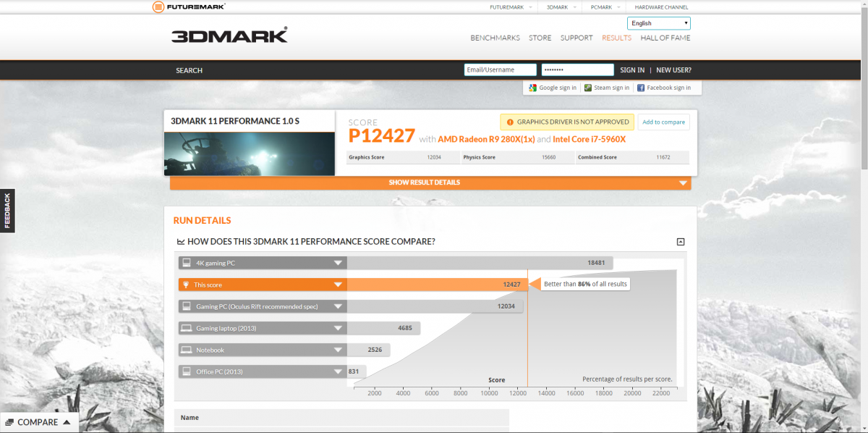The height and width of the screenshot is (433, 868).
Task: Expand the Office PC (2013) row arrow
Action: pyautogui.click(x=338, y=371)
